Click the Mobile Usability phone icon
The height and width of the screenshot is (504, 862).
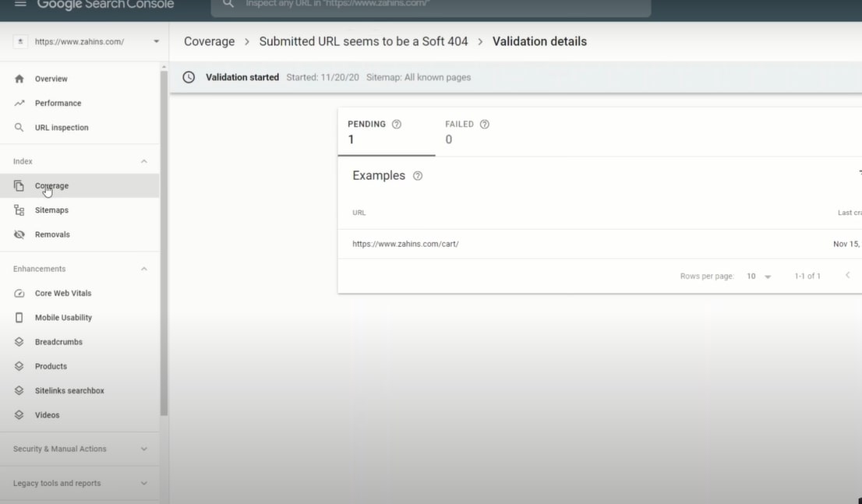click(19, 318)
